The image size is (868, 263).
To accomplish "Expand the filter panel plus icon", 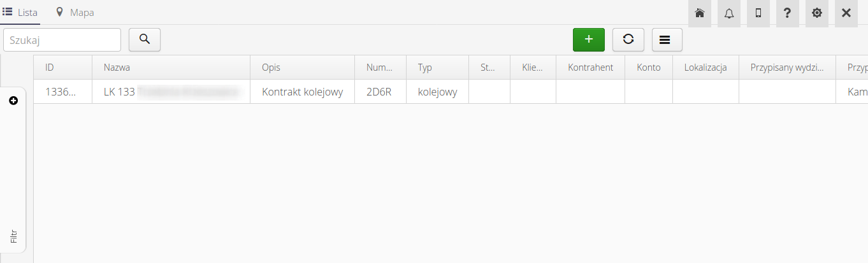I will coord(13,101).
